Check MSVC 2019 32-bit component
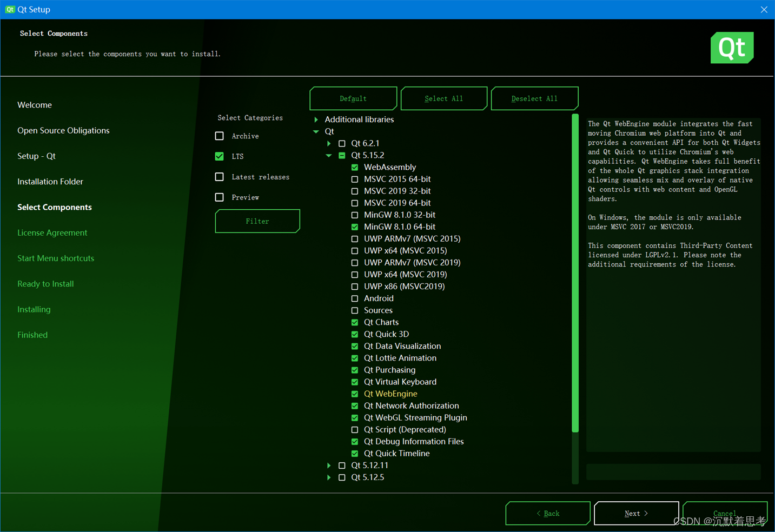Image resolution: width=775 pixels, height=532 pixels. click(x=355, y=191)
